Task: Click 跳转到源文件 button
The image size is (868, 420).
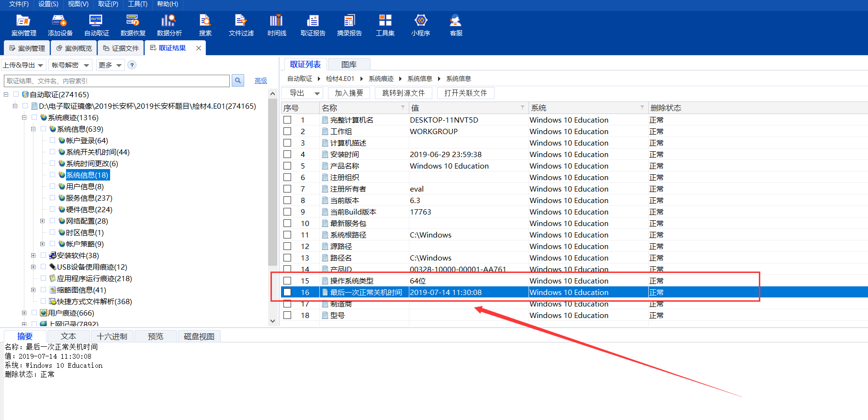Action: pos(404,93)
